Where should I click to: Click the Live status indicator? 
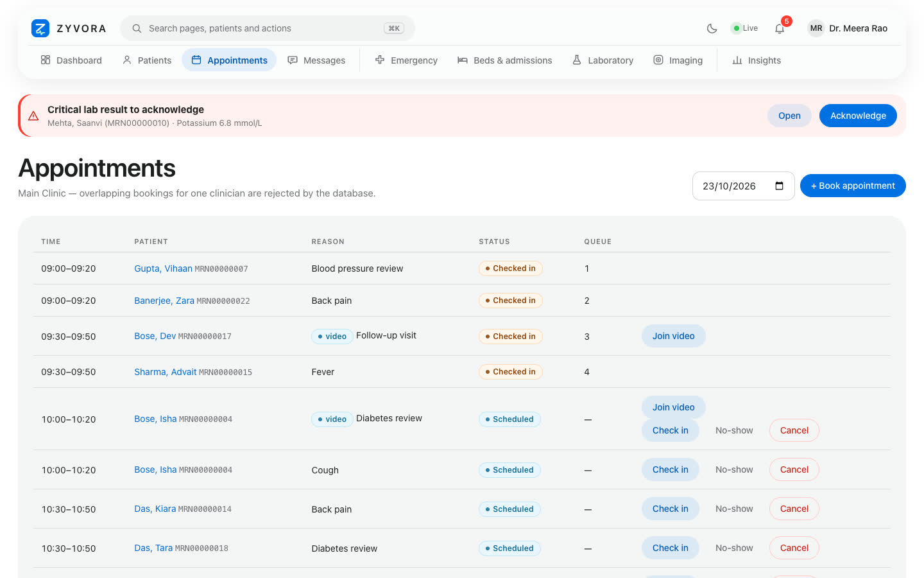745,28
